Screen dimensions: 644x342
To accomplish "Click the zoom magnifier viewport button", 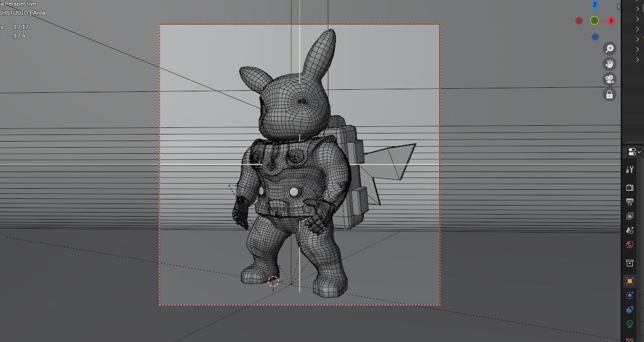I will click(609, 49).
